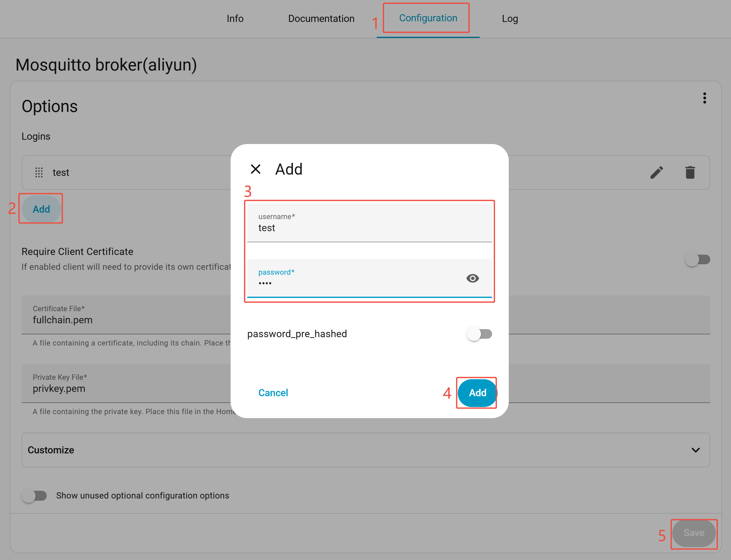Switch to the Info tab
Image resolution: width=731 pixels, height=560 pixels.
click(x=235, y=19)
